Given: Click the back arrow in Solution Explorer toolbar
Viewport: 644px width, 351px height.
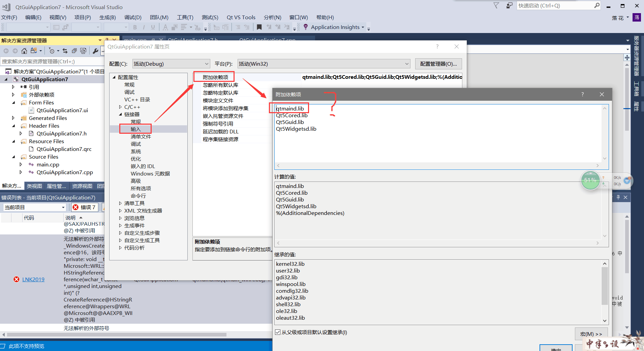Looking at the screenshot, I should tap(6, 51).
